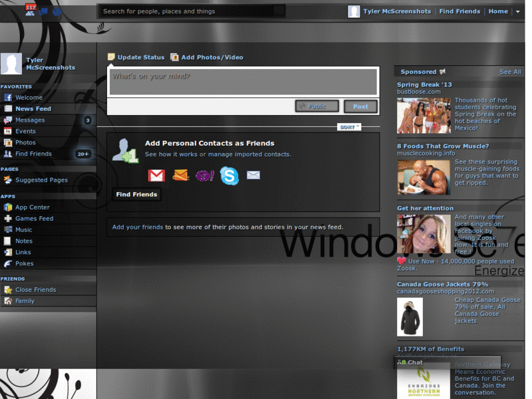Click the Events calendar icon in sidebar

8,131
